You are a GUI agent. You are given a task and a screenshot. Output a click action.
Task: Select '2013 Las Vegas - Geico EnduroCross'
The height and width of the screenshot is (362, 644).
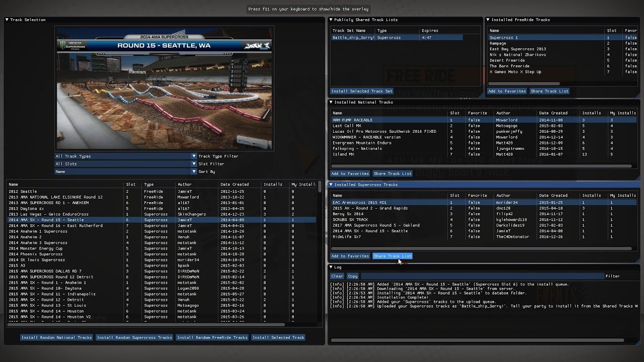162,214
